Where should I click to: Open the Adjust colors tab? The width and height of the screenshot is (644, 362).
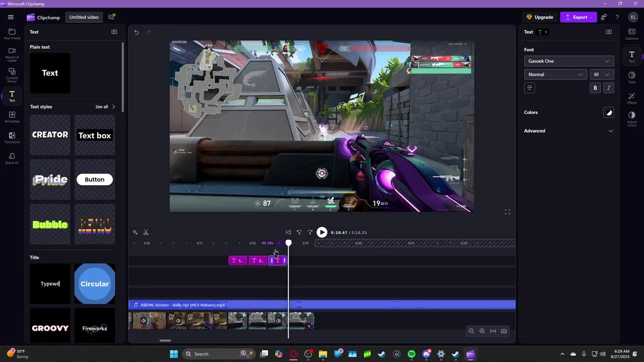pyautogui.click(x=631, y=119)
